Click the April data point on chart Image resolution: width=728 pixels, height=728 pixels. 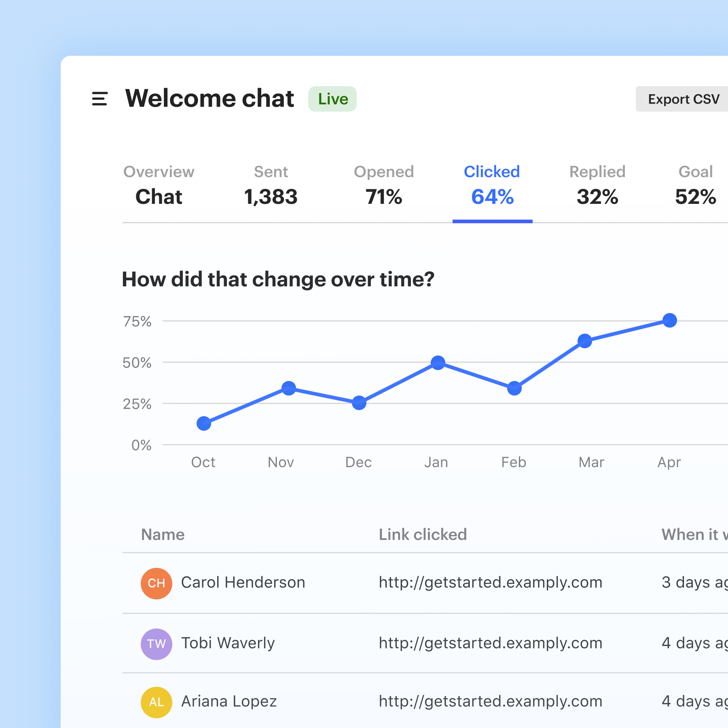pos(670,320)
